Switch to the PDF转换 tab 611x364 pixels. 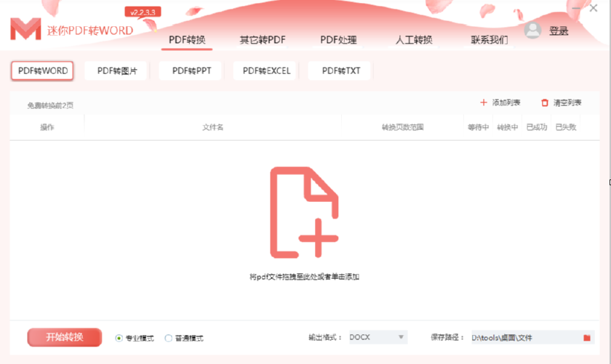tap(187, 40)
